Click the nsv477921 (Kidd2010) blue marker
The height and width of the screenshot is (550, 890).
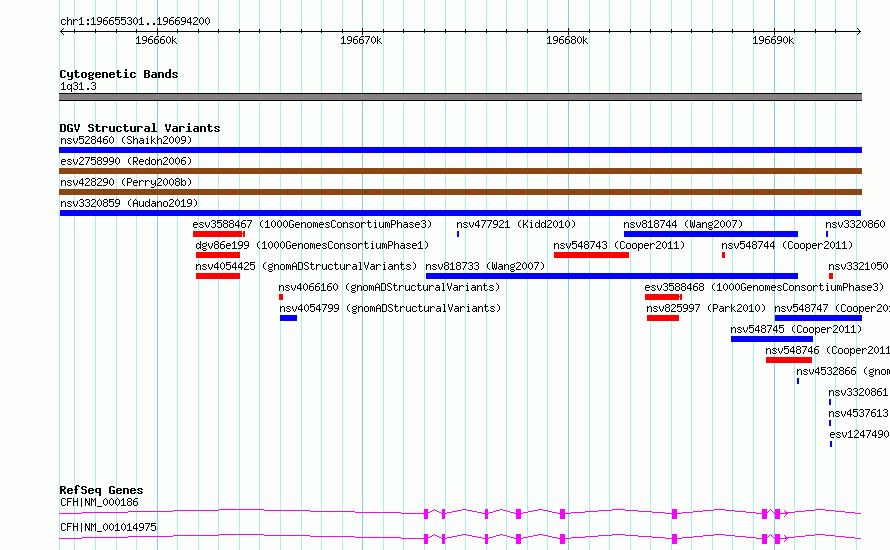458,234
